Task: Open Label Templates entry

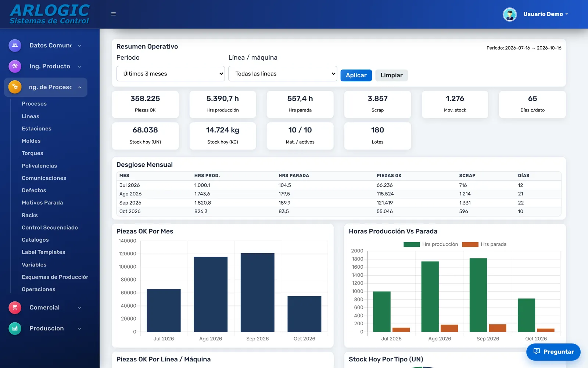Action: click(x=43, y=252)
